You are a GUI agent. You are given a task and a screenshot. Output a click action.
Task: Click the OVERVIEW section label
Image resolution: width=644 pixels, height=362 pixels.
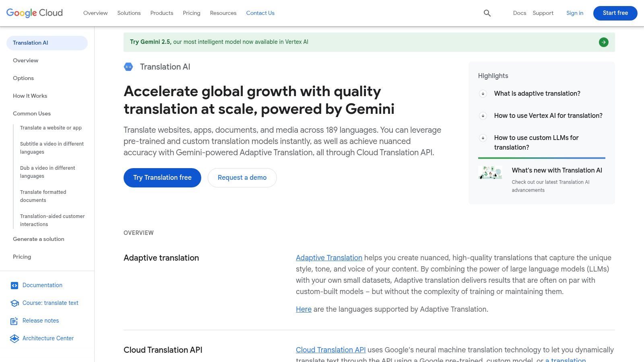coord(138,233)
